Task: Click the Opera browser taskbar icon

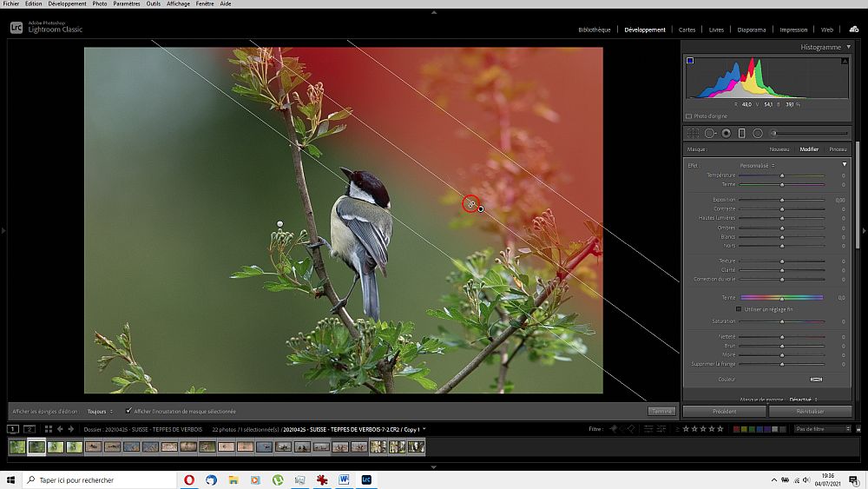Action: click(190, 479)
